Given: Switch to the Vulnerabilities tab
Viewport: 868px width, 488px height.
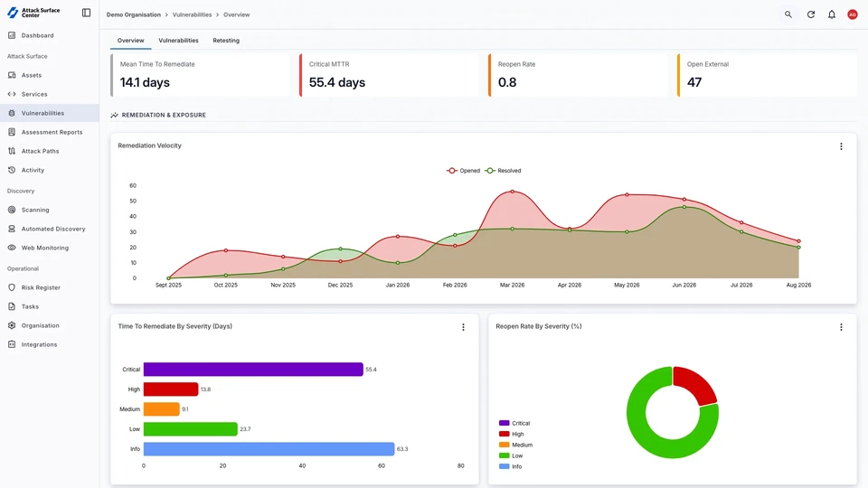Looking at the screenshot, I should [x=178, y=41].
